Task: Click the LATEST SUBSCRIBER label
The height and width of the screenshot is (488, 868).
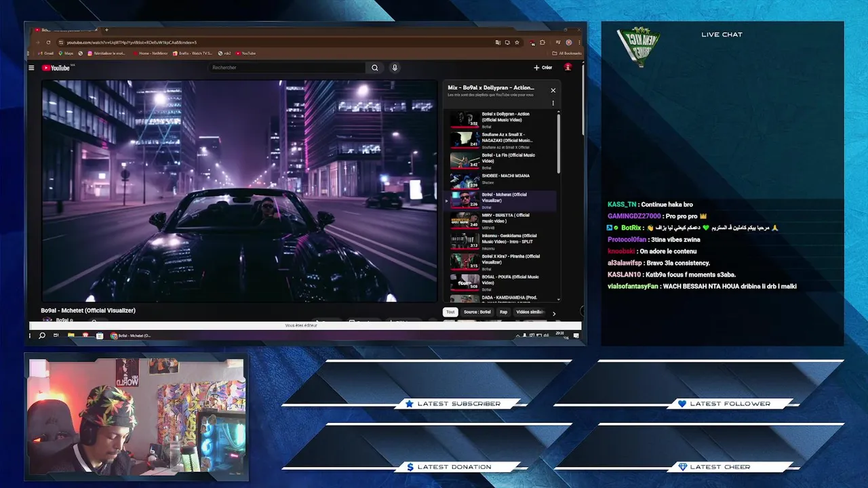Action: point(459,404)
